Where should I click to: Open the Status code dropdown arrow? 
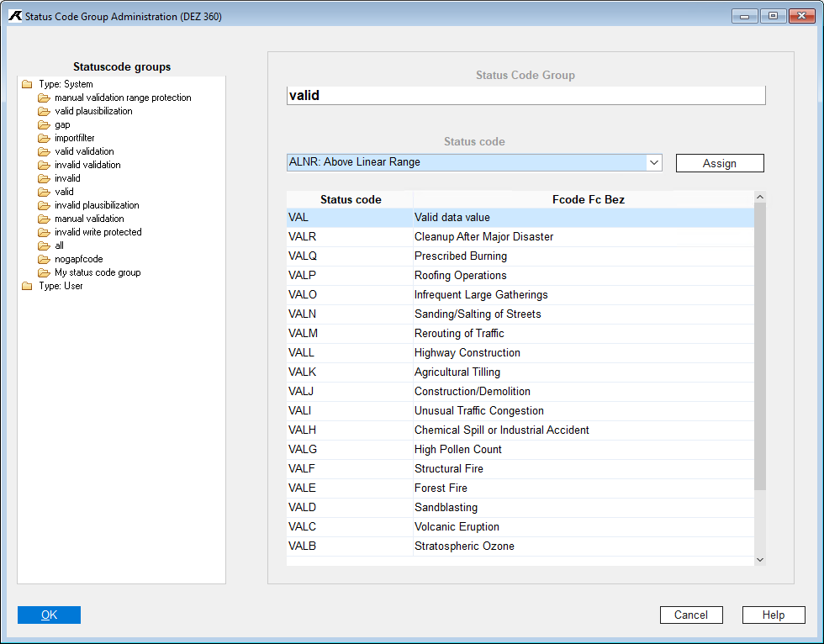[654, 162]
